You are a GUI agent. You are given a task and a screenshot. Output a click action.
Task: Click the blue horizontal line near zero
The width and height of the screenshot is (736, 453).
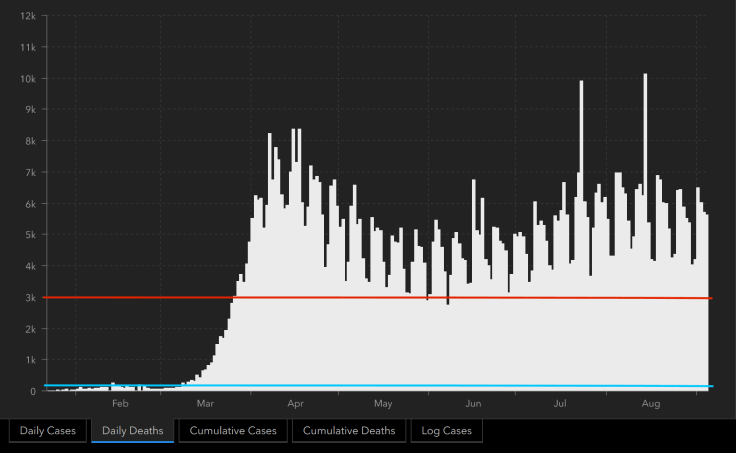(400, 386)
